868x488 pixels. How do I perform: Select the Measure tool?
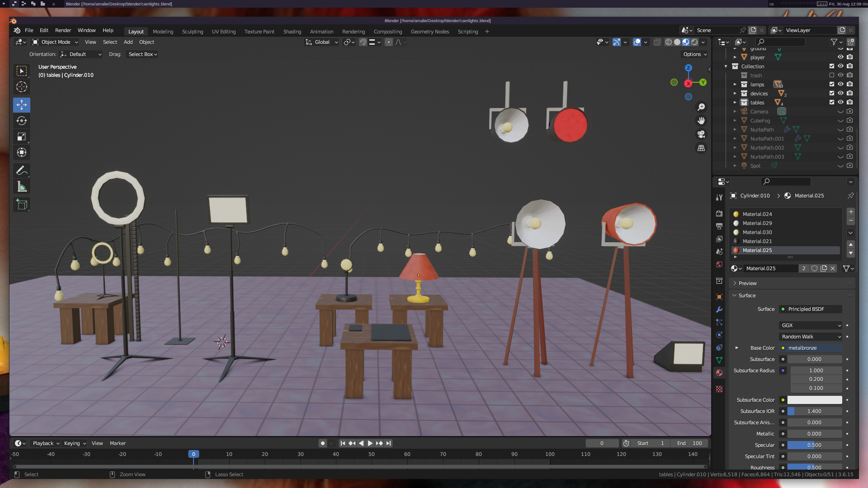(21, 187)
